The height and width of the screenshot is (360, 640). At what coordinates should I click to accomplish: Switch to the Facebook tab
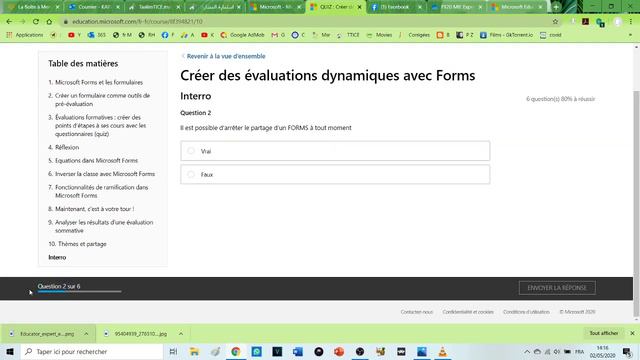click(x=396, y=7)
